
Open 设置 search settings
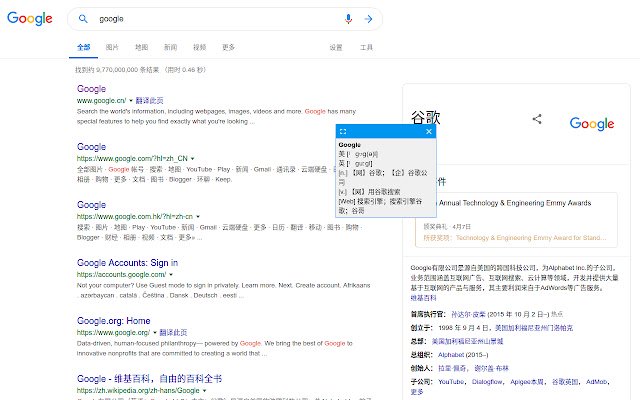pos(336,47)
